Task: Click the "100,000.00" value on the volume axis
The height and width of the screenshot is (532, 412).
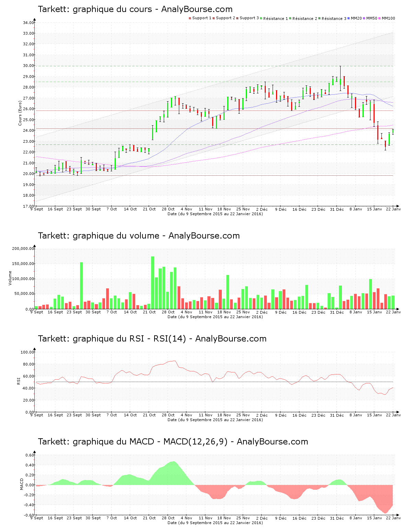Action: 23,279
